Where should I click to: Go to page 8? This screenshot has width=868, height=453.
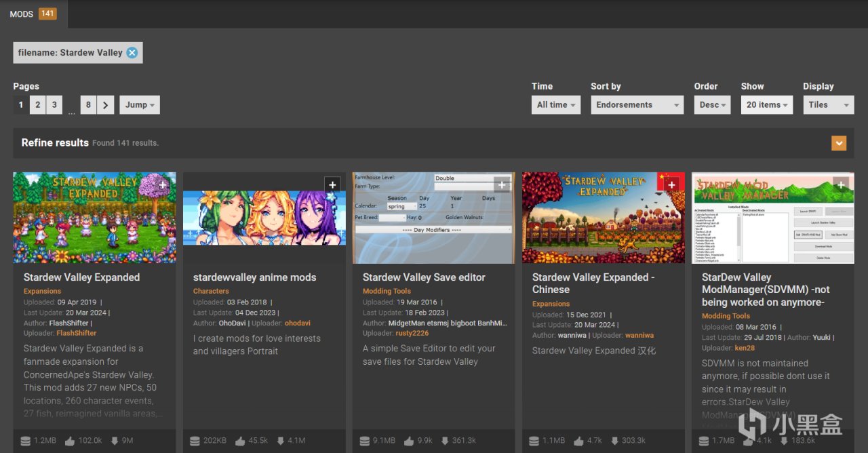tap(88, 104)
